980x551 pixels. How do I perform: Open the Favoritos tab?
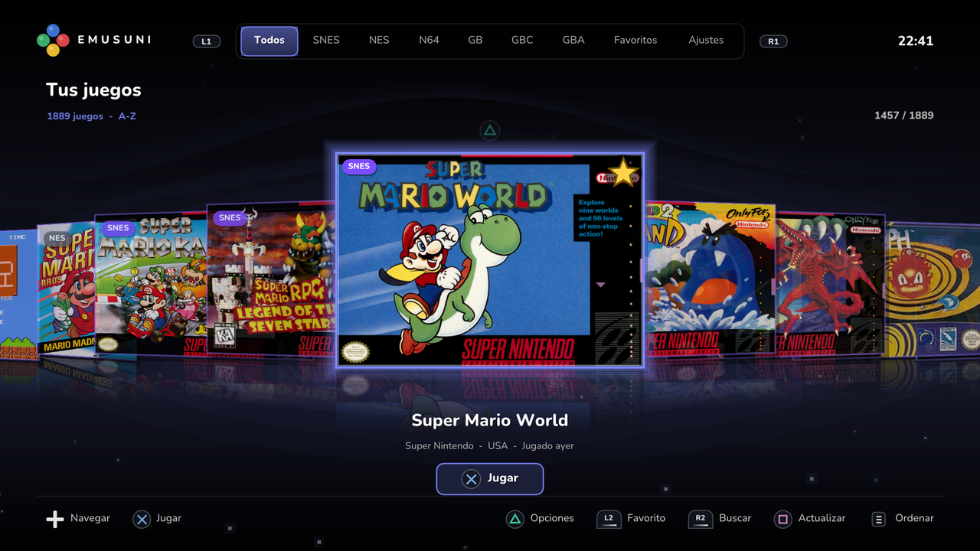click(x=635, y=41)
